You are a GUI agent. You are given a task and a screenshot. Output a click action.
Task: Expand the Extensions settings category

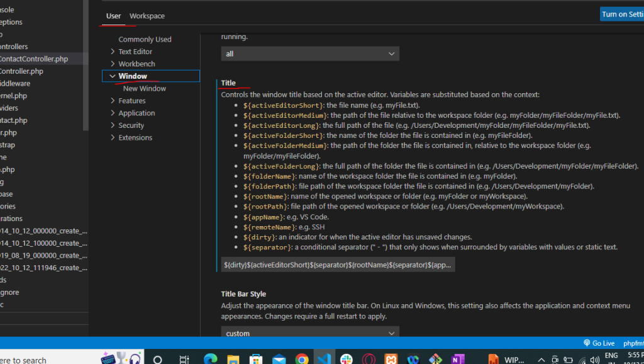click(135, 138)
